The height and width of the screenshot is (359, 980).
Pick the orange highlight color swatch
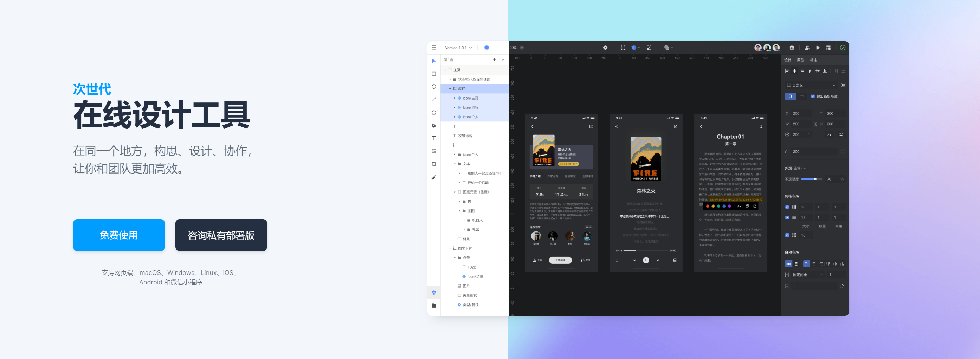713,206
